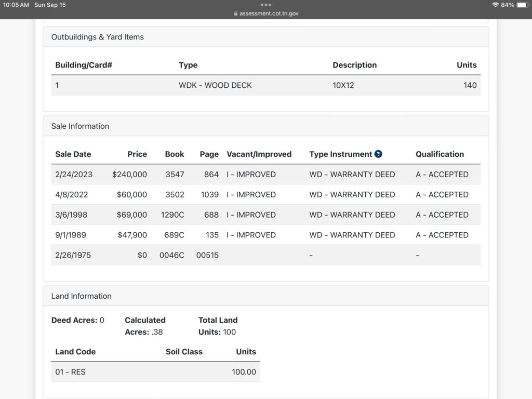Click the "Qualification" column header
532x399 pixels.
pos(440,154)
